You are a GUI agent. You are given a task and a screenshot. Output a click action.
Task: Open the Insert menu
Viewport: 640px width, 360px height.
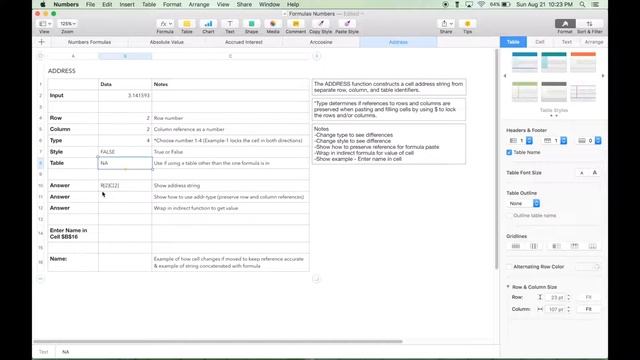127,4
